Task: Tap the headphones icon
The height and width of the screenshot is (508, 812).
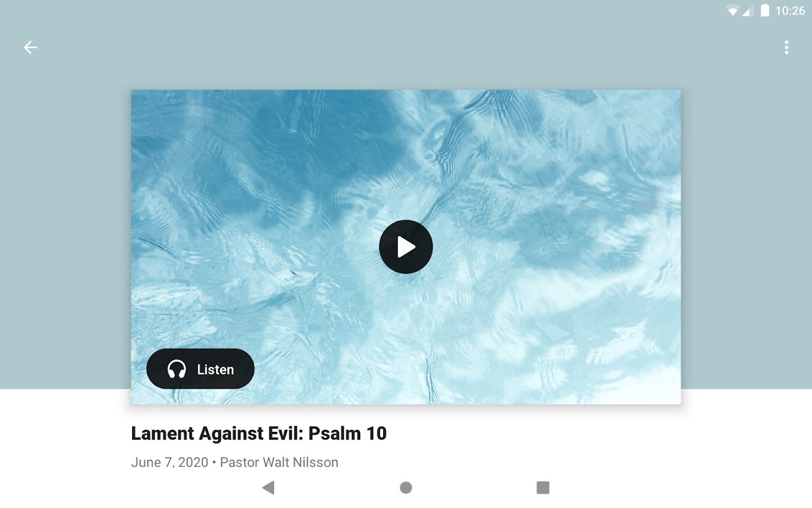Action: [x=176, y=369]
